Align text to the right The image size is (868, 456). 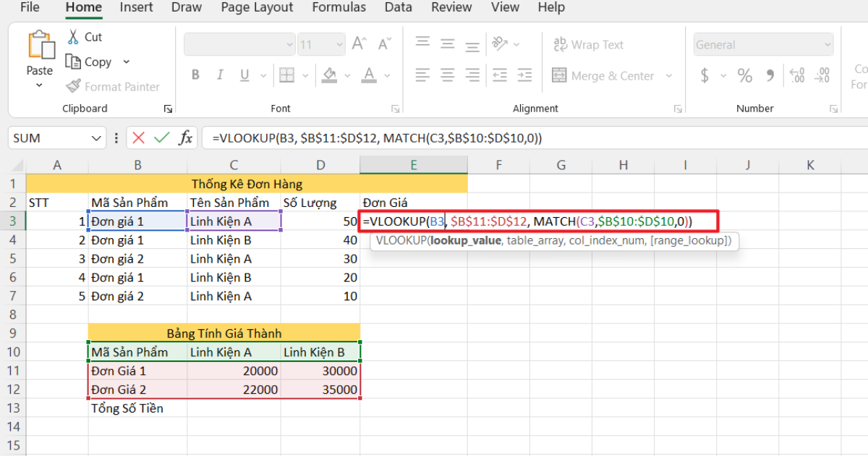pos(472,75)
